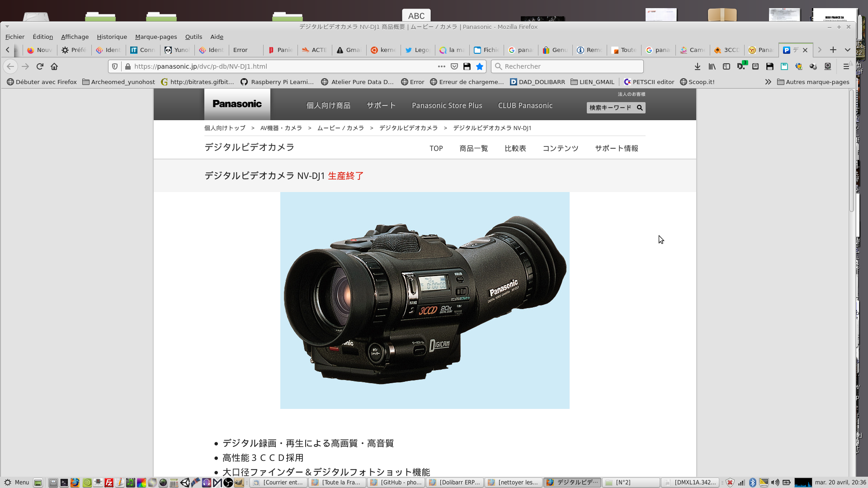868x488 pixels.
Task: Toggle system volume icon in tray
Action: click(x=775, y=483)
